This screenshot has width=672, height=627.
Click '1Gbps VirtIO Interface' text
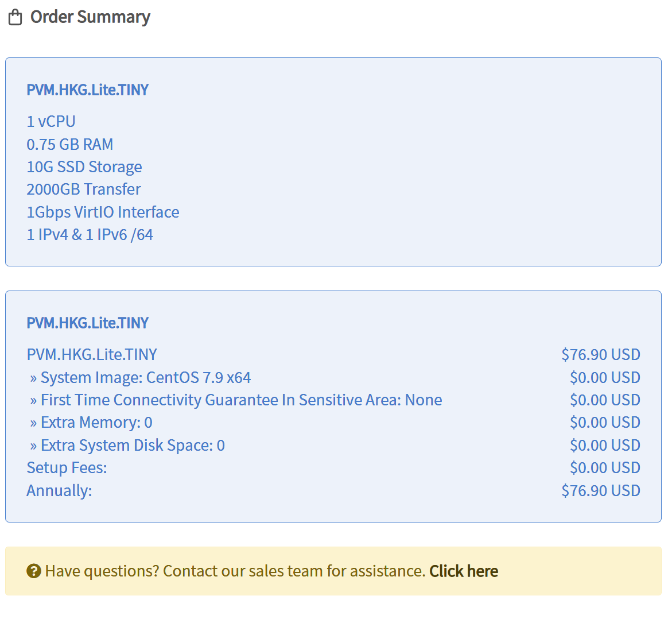pyautogui.click(x=103, y=212)
